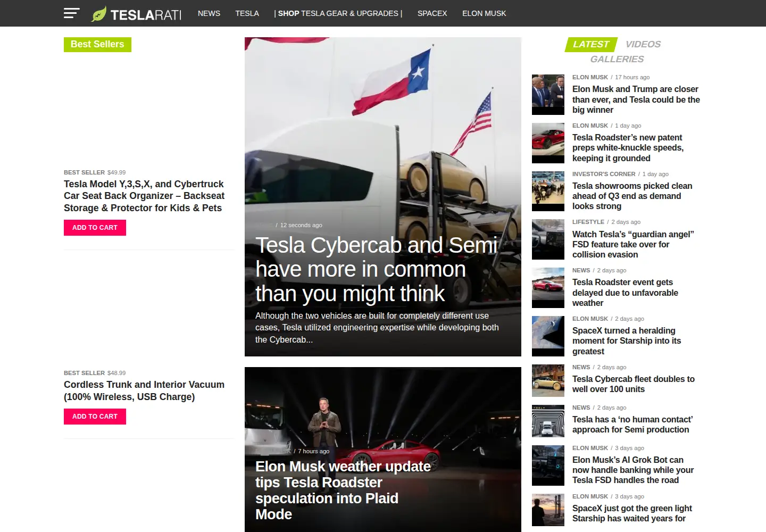The height and width of the screenshot is (532, 766).
Task: Open Semi production no human contact thumbnail
Action: pyautogui.click(x=548, y=421)
